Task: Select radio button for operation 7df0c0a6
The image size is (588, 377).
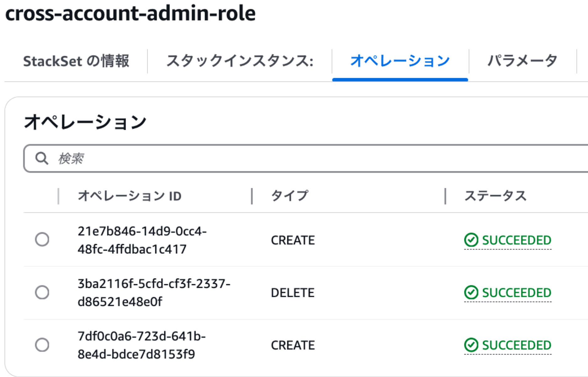Action: click(x=42, y=345)
